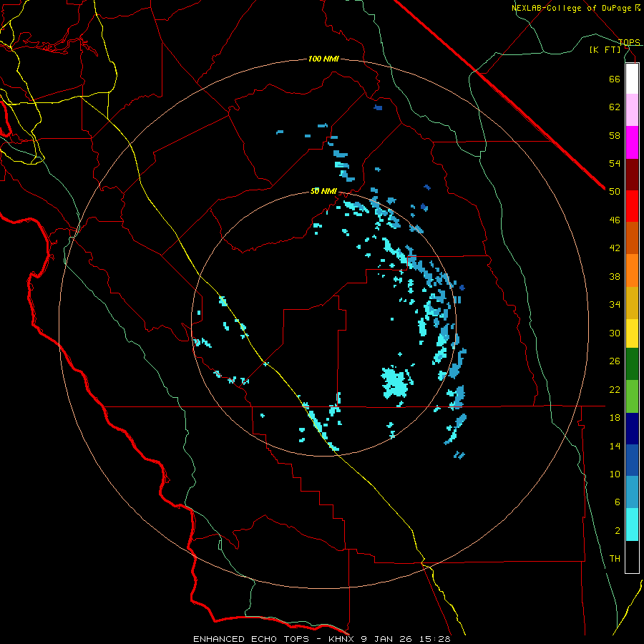Click the 100 NMI range ring label
Image resolution: width=644 pixels, height=644 pixels.
click(x=323, y=59)
